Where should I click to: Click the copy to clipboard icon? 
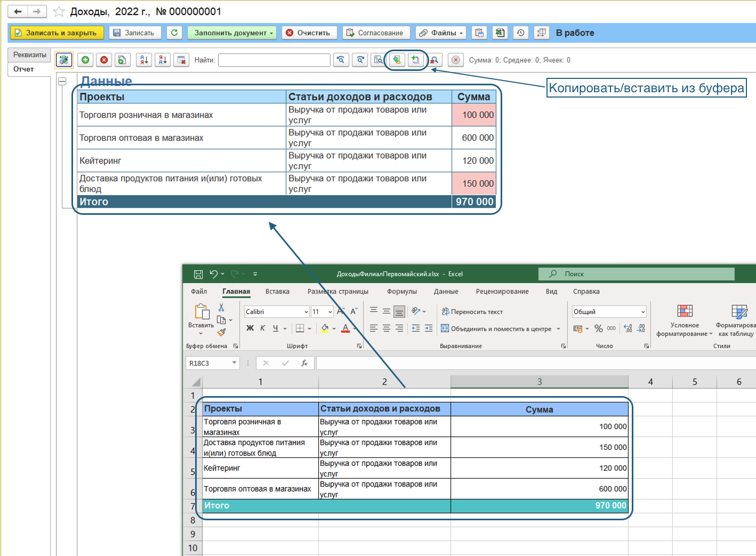pyautogui.click(x=397, y=60)
